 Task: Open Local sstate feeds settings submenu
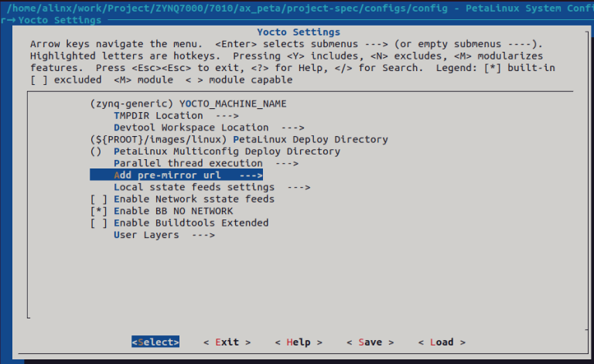[212, 187]
